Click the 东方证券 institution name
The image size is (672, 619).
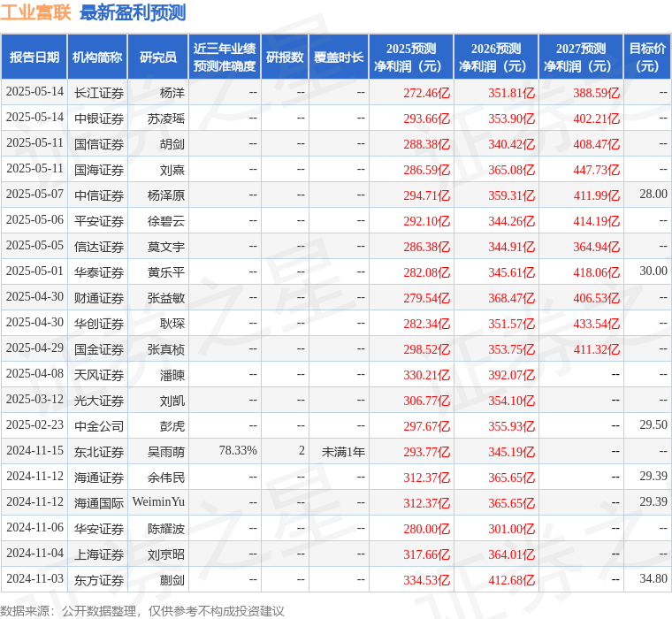tap(99, 580)
